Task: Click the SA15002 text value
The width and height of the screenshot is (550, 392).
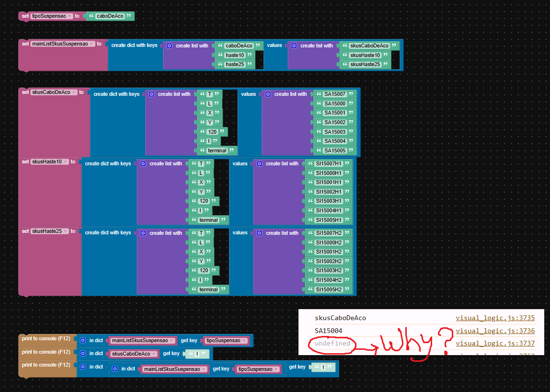Action: coord(335,122)
